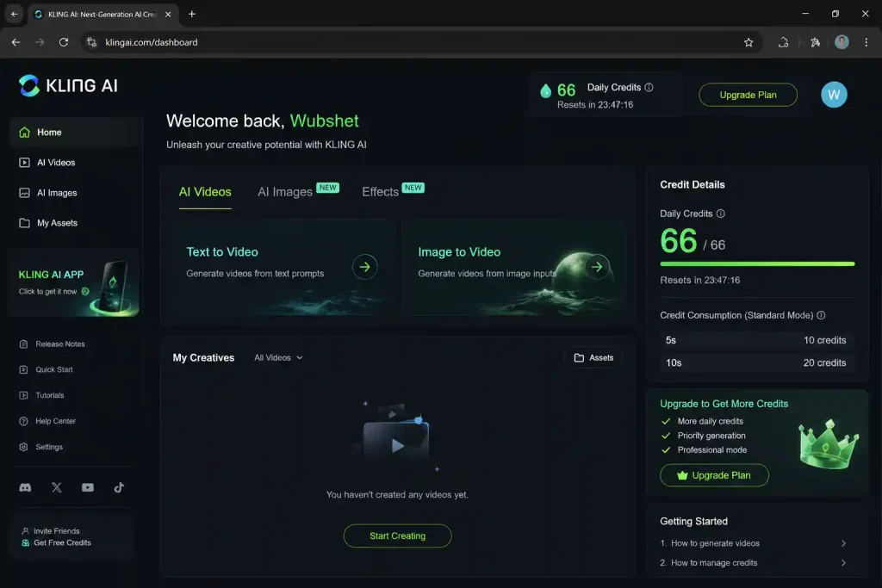Open a new browser tab
The image size is (882, 588).
tap(192, 14)
